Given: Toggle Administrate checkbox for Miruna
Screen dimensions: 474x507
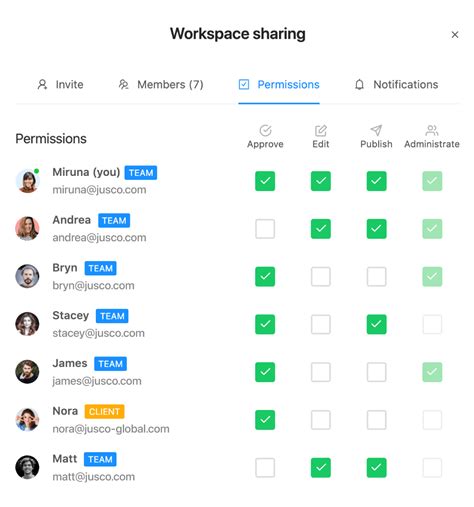Looking at the screenshot, I should pos(432,181).
